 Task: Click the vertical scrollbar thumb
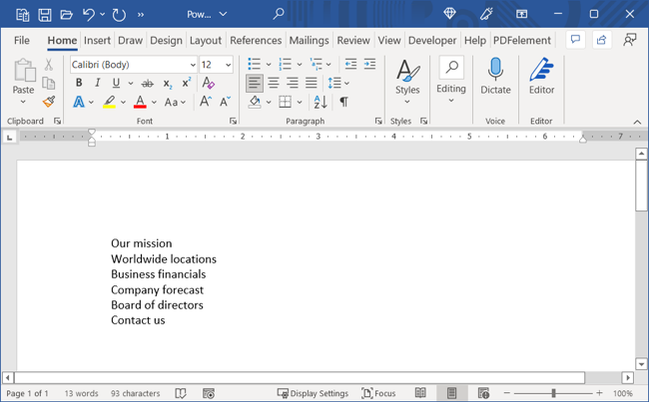pos(641,186)
